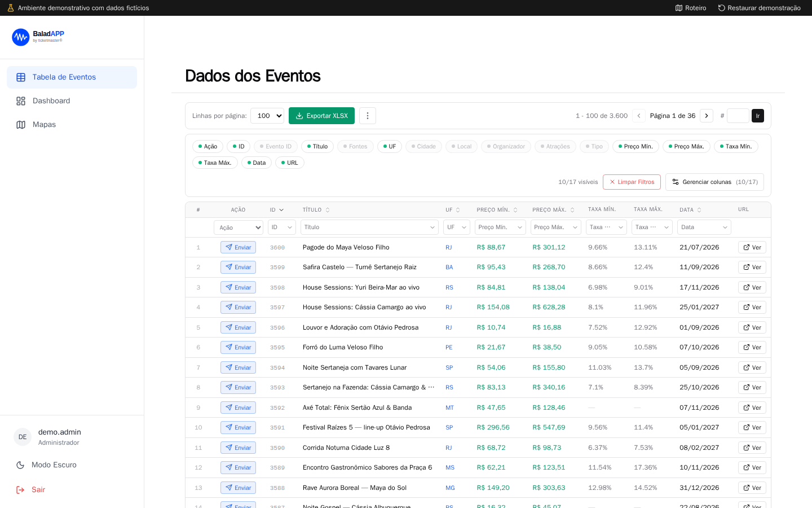Screen dimensions: 812x508
Task: Toggle Cidade column visibility chip
Action: pyautogui.click(x=423, y=146)
